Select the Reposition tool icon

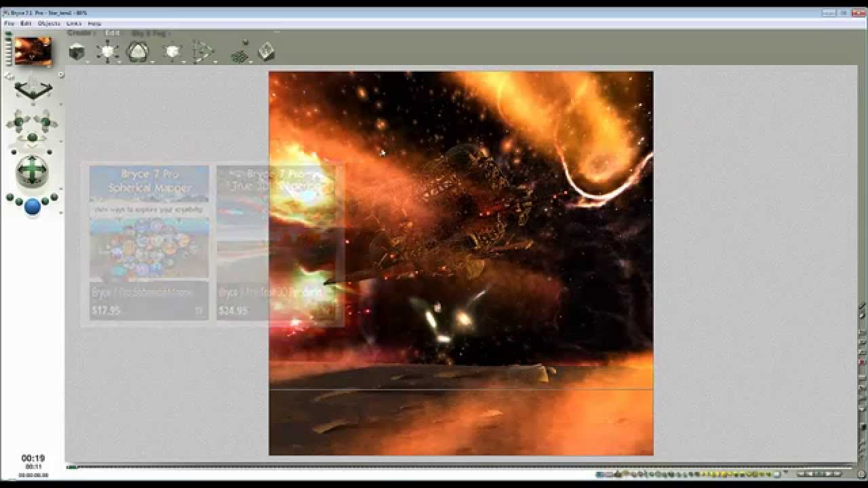[x=173, y=52]
